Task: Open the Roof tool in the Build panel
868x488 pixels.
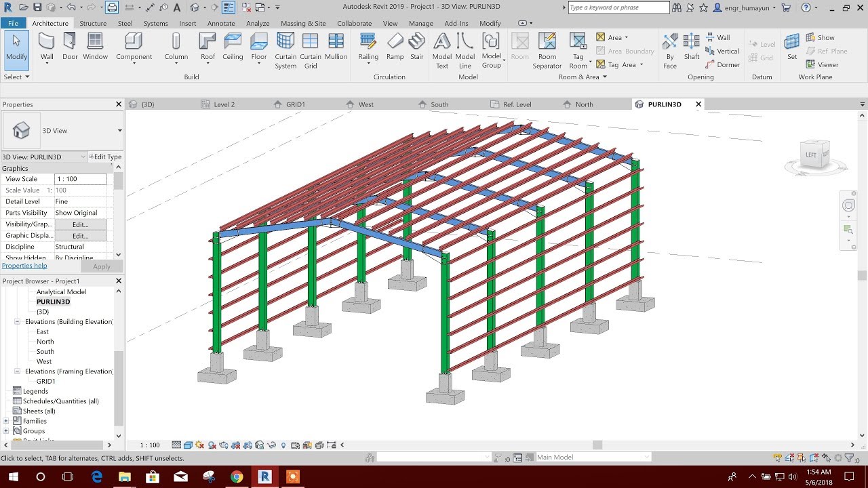Action: tap(208, 47)
